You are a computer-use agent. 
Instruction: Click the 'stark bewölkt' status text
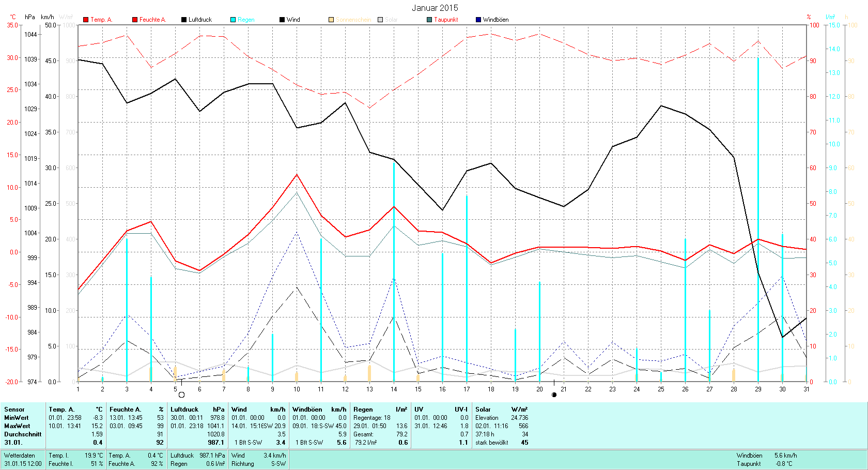(492, 443)
